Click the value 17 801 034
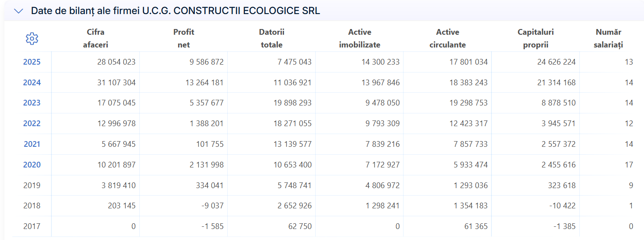 tap(469, 62)
